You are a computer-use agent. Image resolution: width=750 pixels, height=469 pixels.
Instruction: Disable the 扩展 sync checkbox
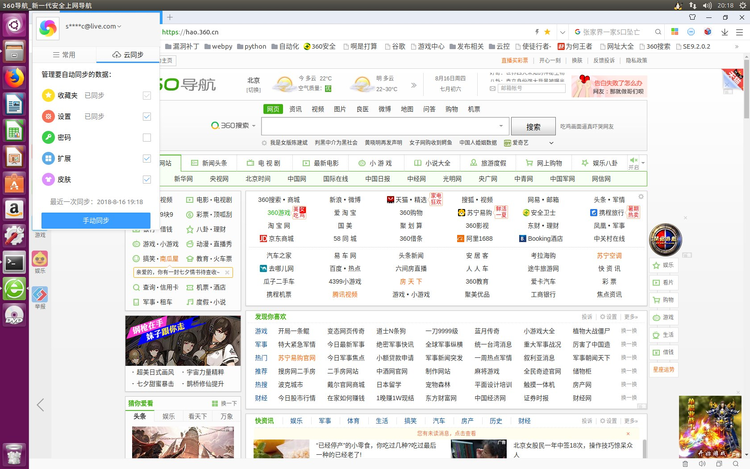click(147, 159)
